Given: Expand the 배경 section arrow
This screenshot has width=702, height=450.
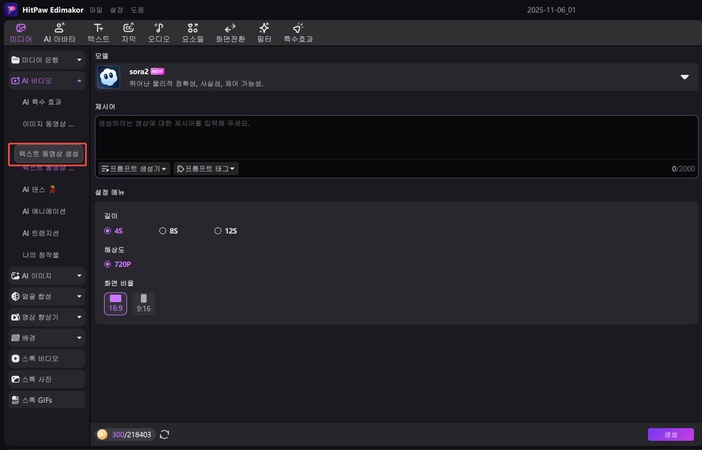Looking at the screenshot, I should [x=79, y=338].
